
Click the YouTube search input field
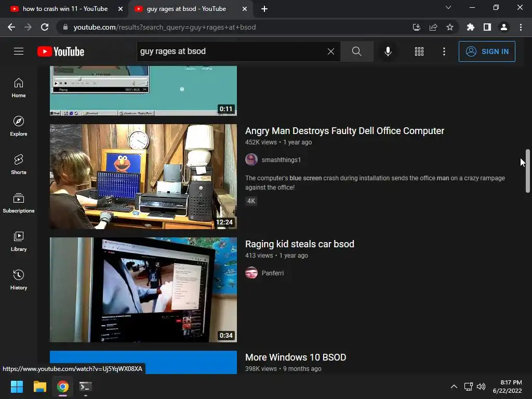tap(231, 51)
